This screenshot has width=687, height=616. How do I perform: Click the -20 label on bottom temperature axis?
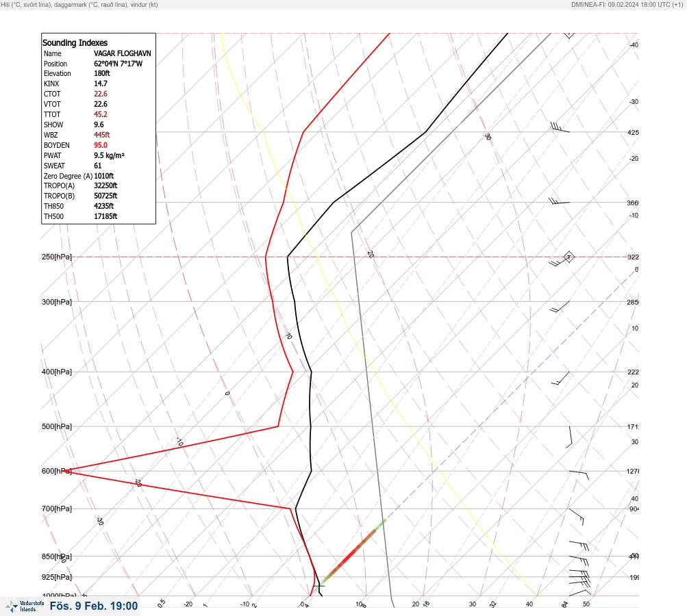click(x=188, y=604)
